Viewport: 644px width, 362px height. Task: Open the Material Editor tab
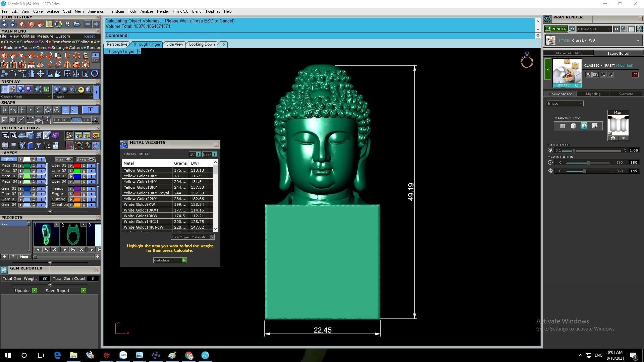pos(569,53)
